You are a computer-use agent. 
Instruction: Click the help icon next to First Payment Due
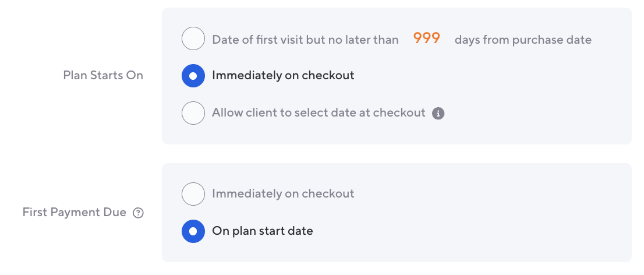tap(138, 213)
